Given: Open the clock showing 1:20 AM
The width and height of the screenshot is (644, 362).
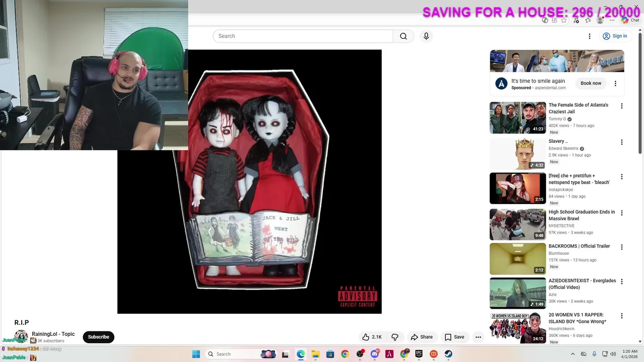Looking at the screenshot, I should (630, 354).
